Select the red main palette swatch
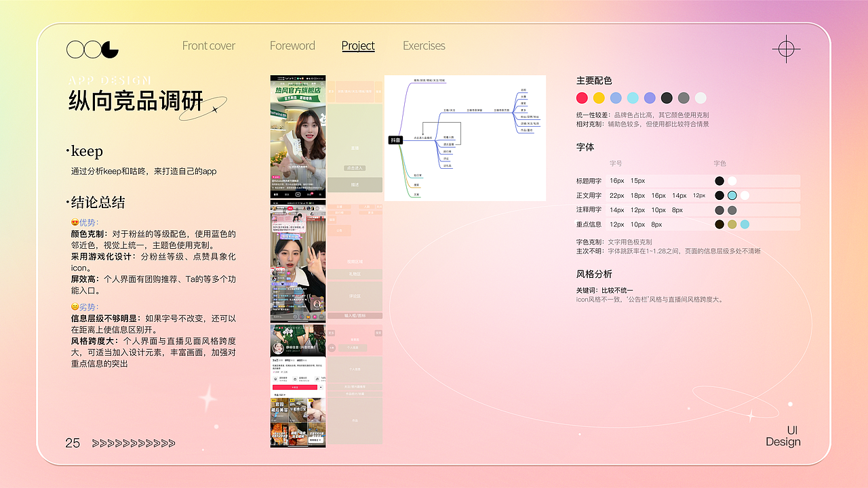 click(582, 98)
